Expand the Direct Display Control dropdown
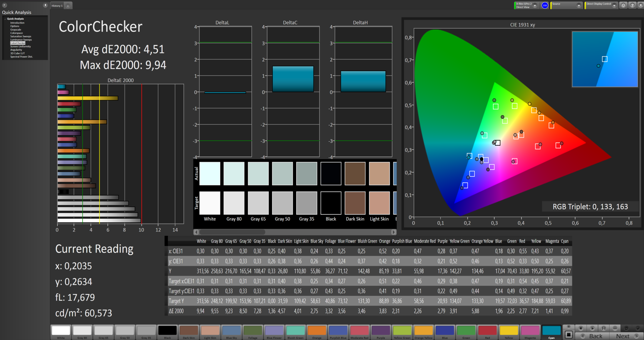The image size is (644, 340). pos(614,5)
